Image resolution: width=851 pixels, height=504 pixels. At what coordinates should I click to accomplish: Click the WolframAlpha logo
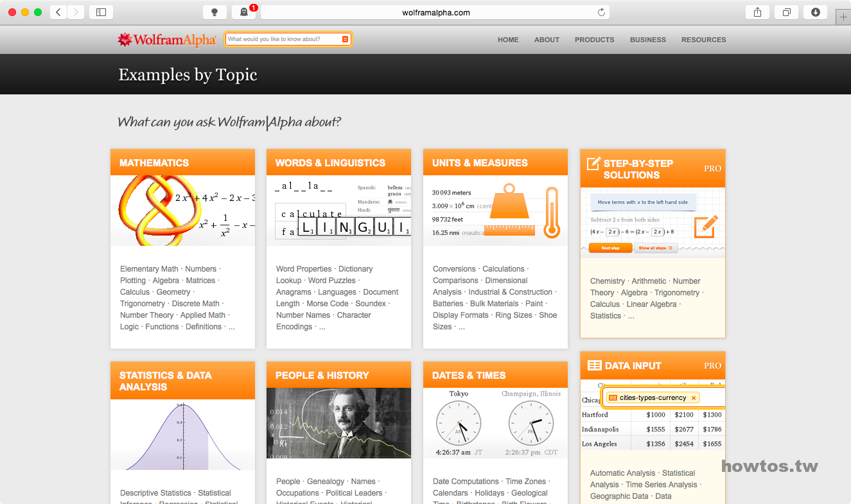pos(166,40)
